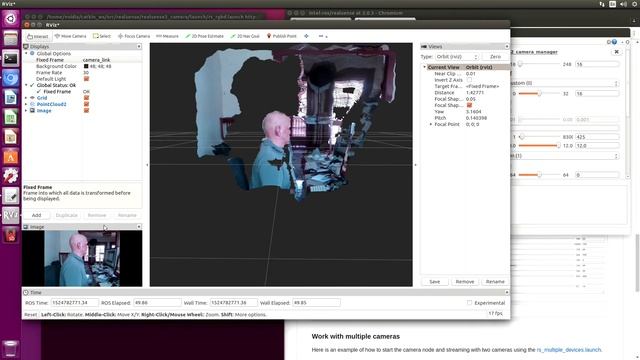Select the 2D Pose Estimate tool
640x360 pixels.
coord(204,36)
